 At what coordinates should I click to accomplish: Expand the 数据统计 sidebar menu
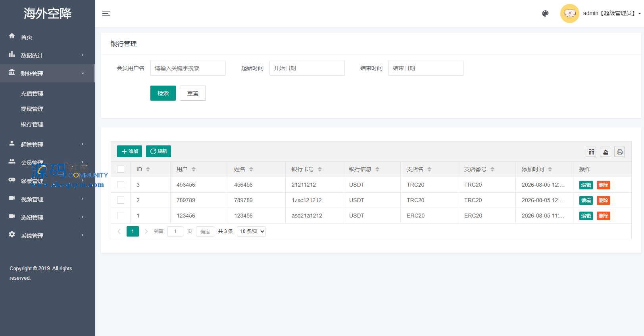(x=48, y=55)
